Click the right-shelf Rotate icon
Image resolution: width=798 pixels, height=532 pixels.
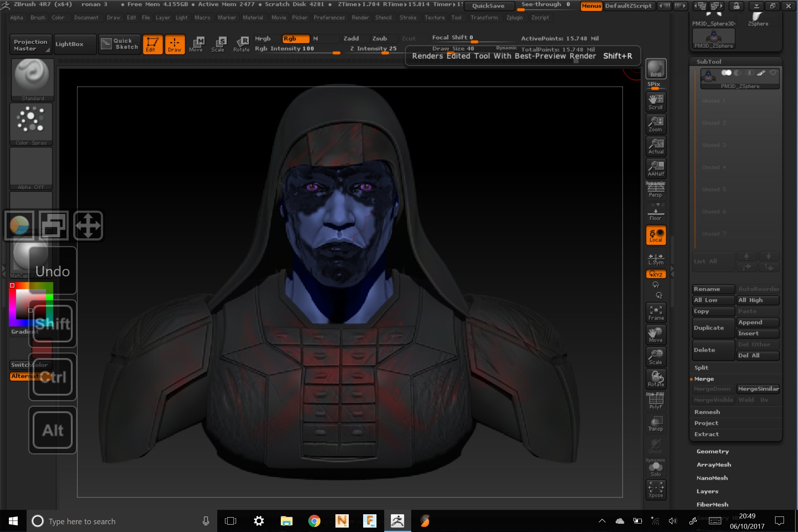pyautogui.click(x=656, y=379)
